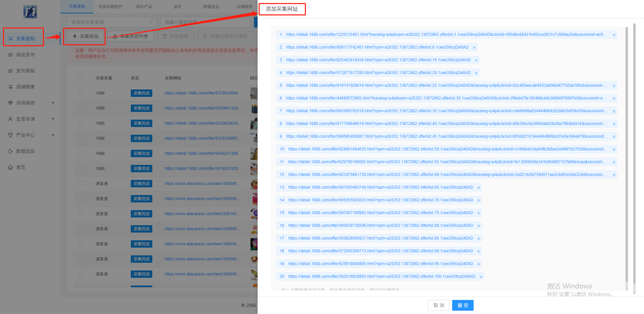Remove URL entry number 6

[614, 99]
